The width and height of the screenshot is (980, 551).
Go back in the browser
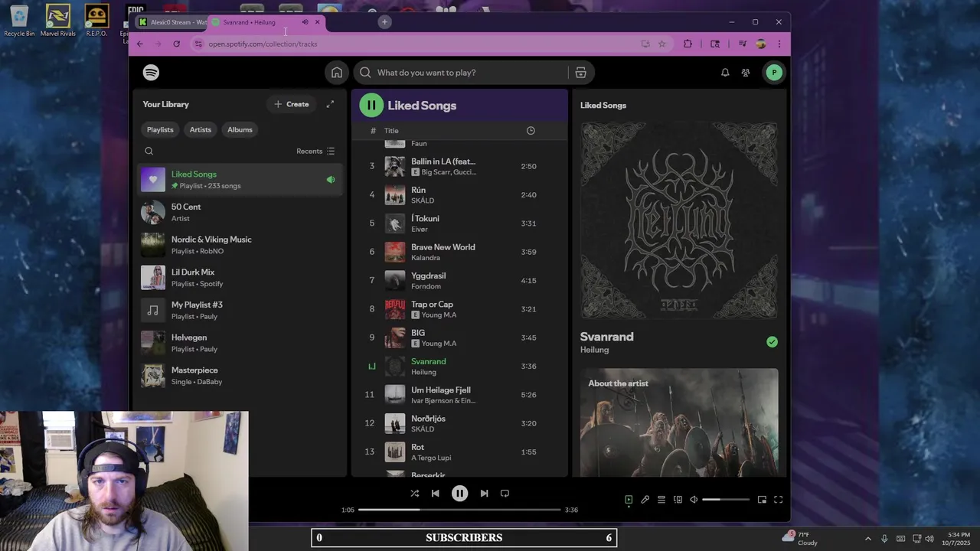(x=139, y=44)
